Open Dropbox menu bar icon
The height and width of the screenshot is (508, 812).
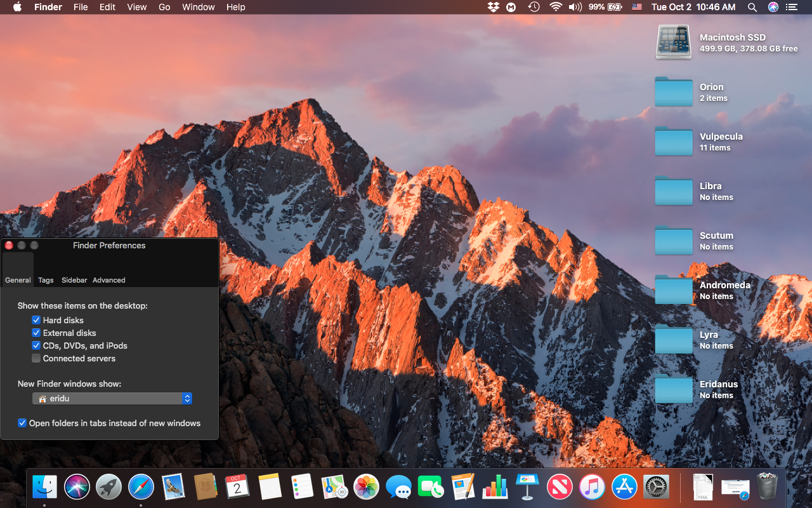494,7
